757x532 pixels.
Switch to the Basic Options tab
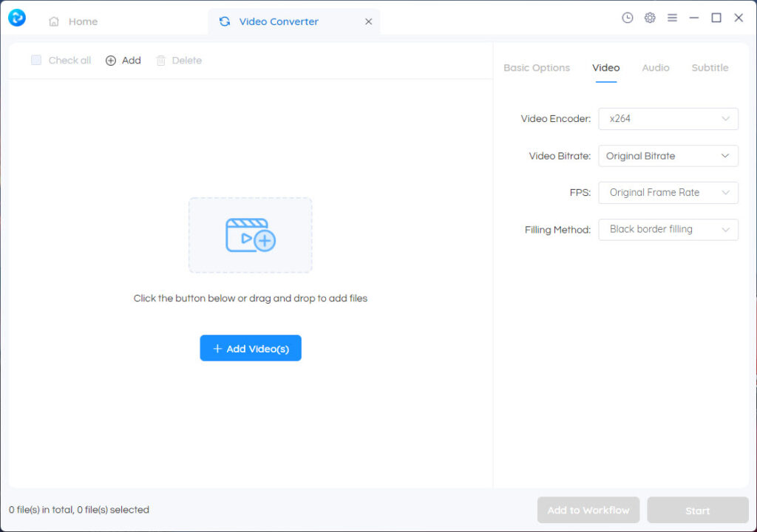click(x=537, y=68)
